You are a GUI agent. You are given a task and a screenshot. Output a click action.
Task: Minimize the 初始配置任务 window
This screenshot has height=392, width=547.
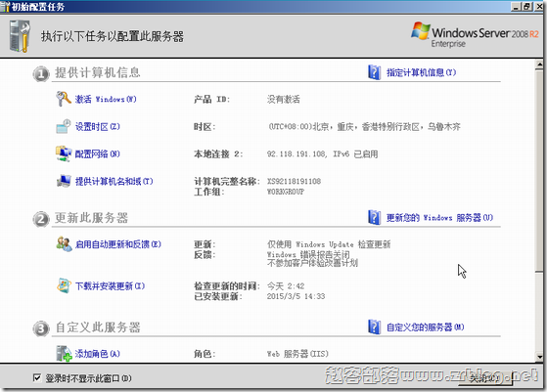click(x=517, y=7)
